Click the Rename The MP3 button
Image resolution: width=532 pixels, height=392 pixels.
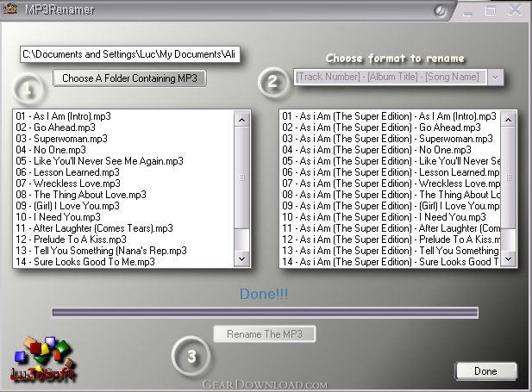(265, 334)
